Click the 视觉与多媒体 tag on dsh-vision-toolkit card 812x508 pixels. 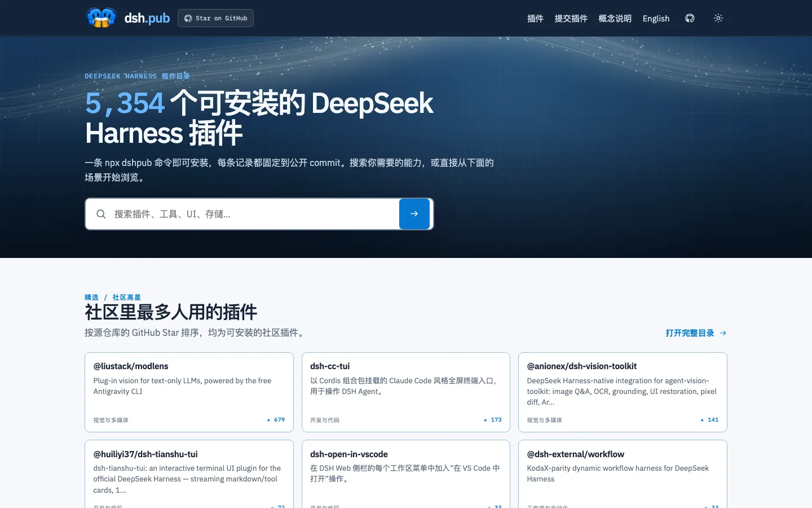(545, 421)
